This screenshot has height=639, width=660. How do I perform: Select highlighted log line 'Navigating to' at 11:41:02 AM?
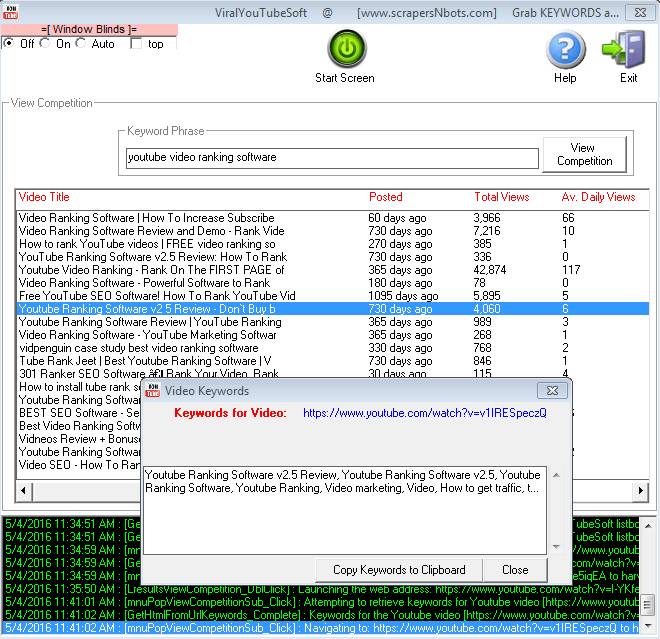(321, 628)
